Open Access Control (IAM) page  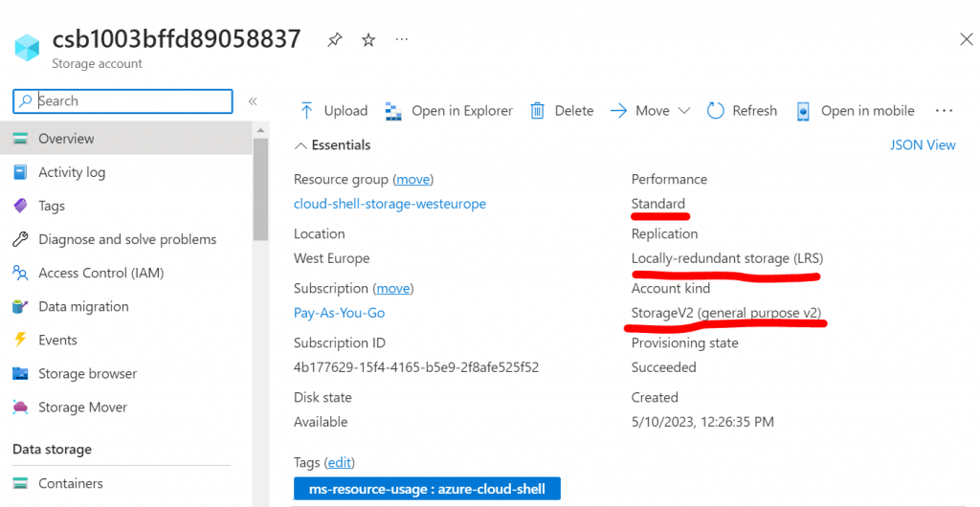click(100, 273)
